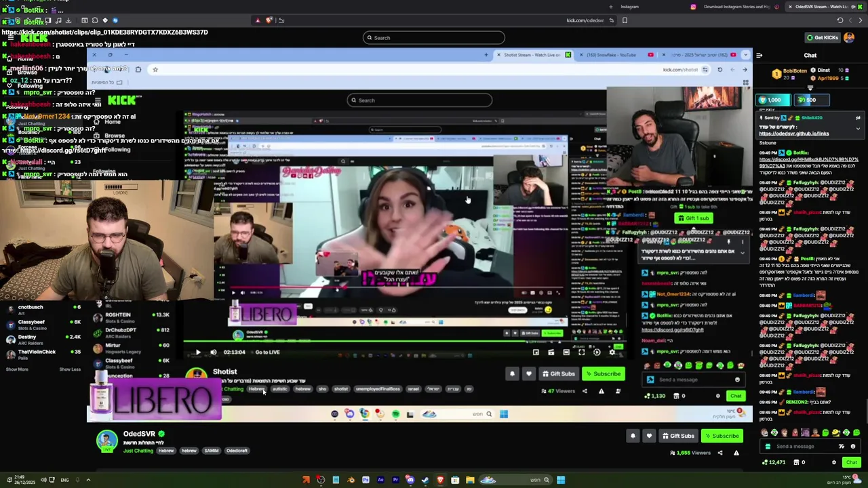Viewport: 868px width, 488px height.
Task: Toggle notification bell for Shotist channel
Action: point(512,373)
